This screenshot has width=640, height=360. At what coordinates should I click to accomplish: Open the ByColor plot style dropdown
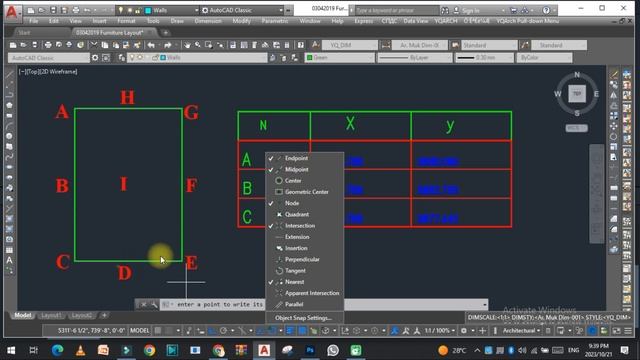(x=544, y=58)
